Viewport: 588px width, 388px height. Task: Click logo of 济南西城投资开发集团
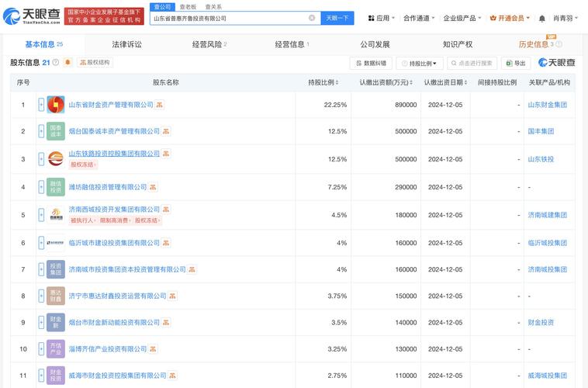click(x=56, y=215)
